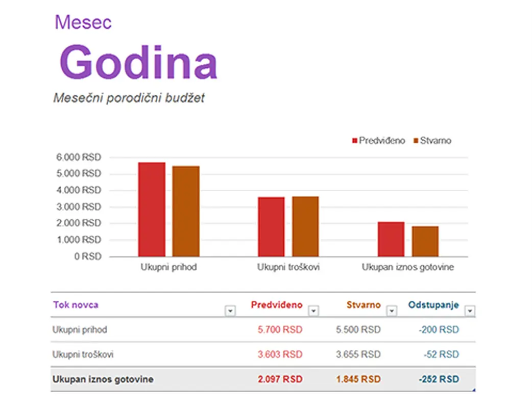Viewport: 532px width, 408px height.
Task: Select the Mesečni porodični budžet subtitle
Action: [x=130, y=98]
